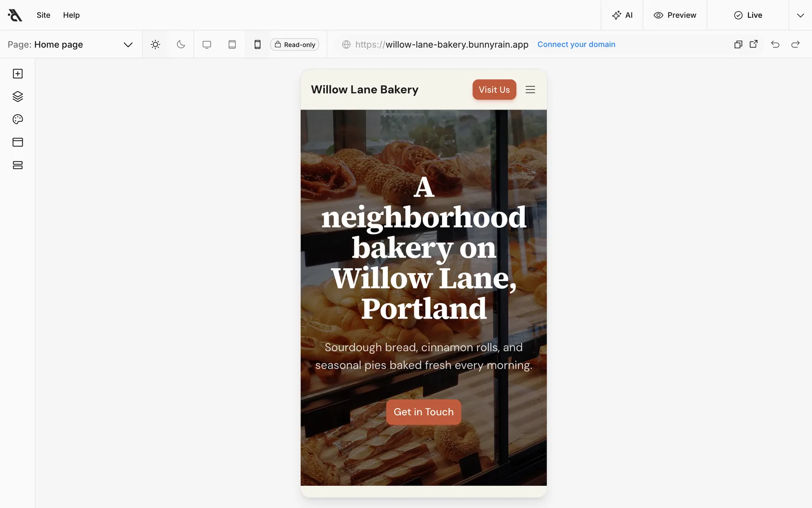Viewport: 812px width, 508px height.
Task: Open site in new tab icon
Action: [754, 44]
